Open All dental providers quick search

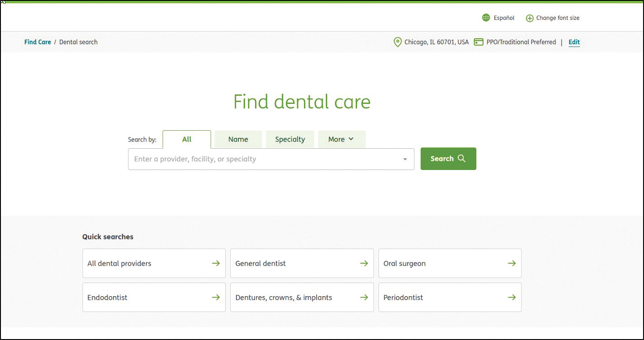154,263
